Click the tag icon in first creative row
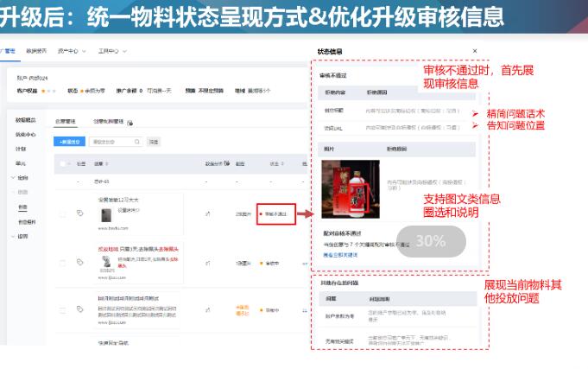 (79, 213)
